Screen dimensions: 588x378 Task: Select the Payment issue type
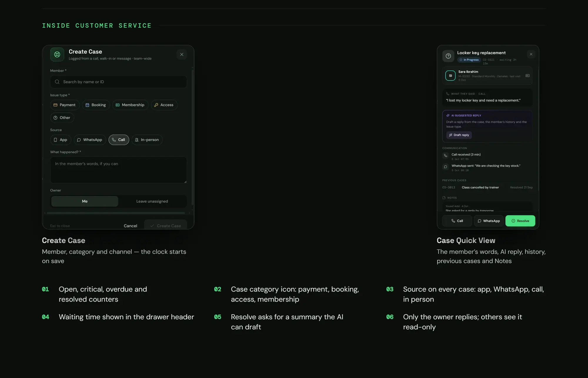[65, 105]
